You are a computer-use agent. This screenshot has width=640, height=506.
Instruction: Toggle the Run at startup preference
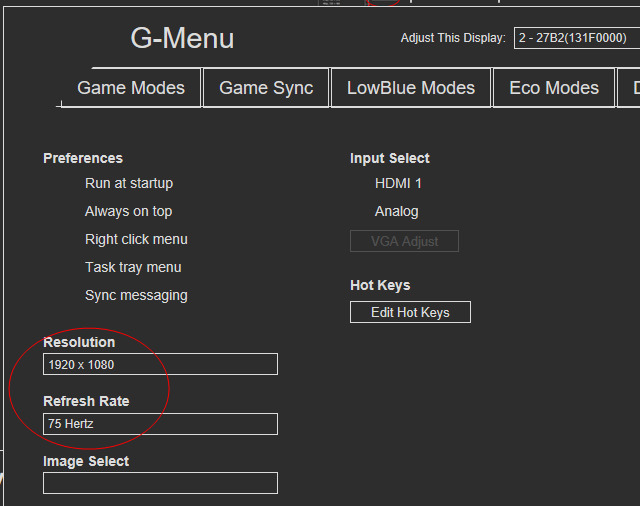click(129, 183)
